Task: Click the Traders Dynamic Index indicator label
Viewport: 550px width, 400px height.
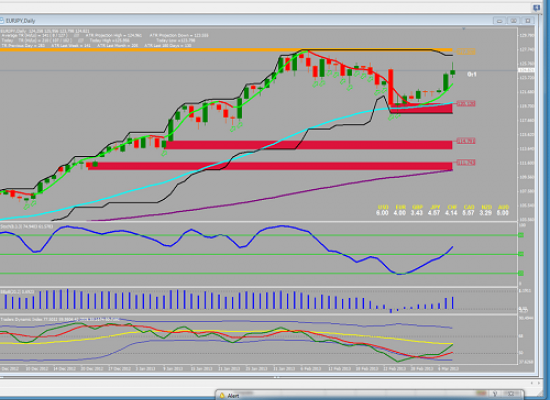Action: (60, 319)
